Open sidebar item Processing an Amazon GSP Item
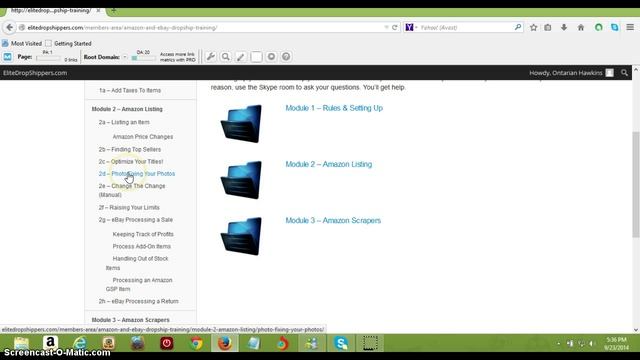Screen dimensions: 640x360 [x=139, y=284]
